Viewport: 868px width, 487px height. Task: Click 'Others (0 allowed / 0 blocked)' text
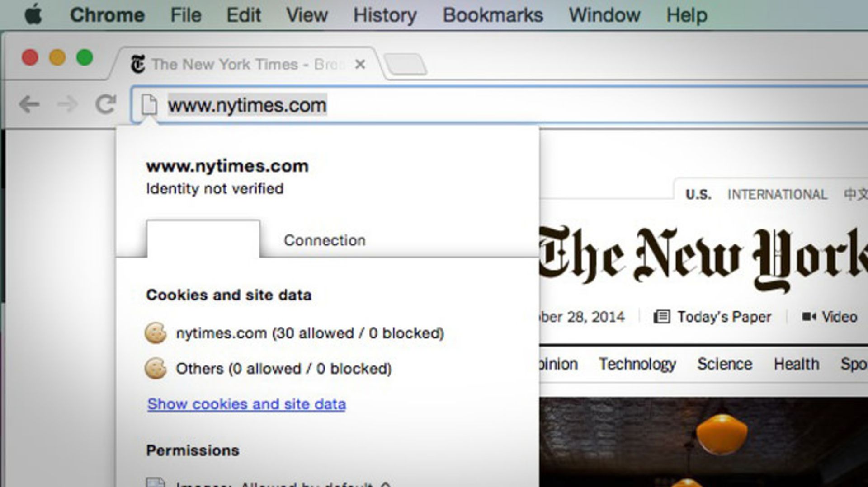point(283,369)
